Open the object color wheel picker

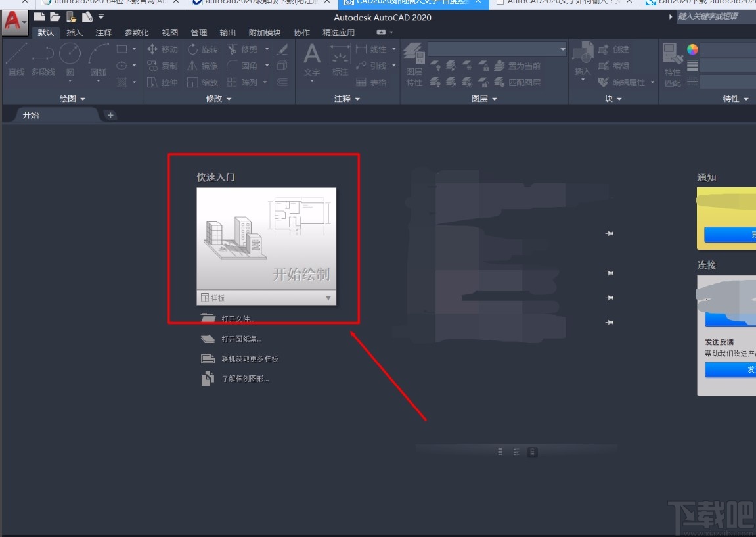(694, 48)
